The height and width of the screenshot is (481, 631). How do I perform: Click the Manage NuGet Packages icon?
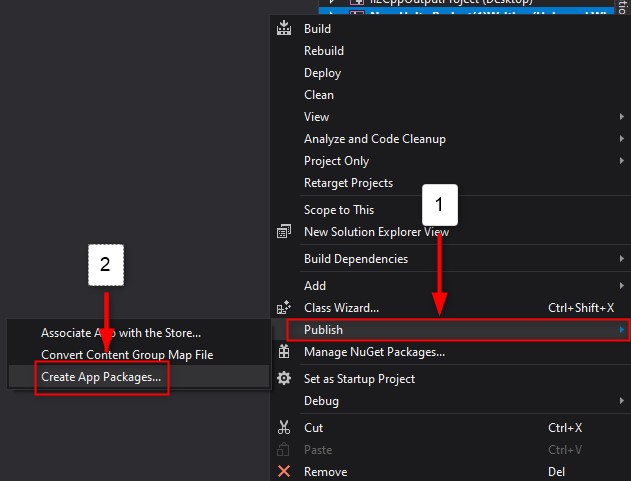pyautogui.click(x=284, y=352)
